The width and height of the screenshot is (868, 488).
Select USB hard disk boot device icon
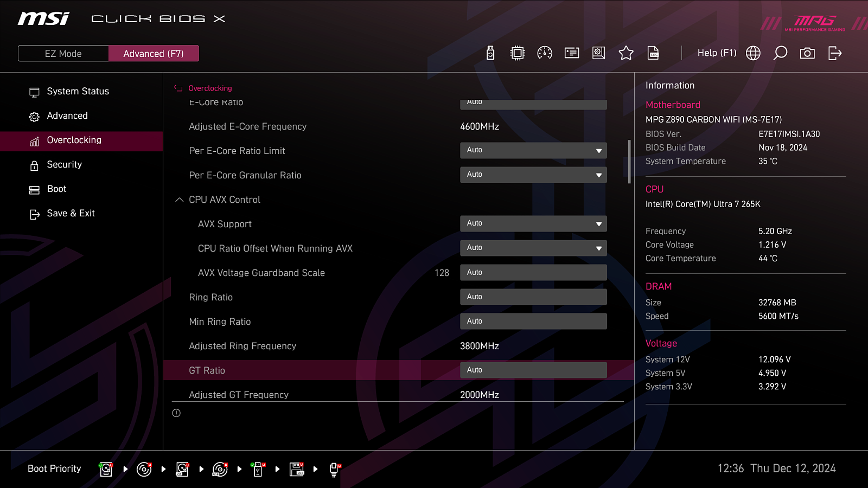[x=182, y=469]
